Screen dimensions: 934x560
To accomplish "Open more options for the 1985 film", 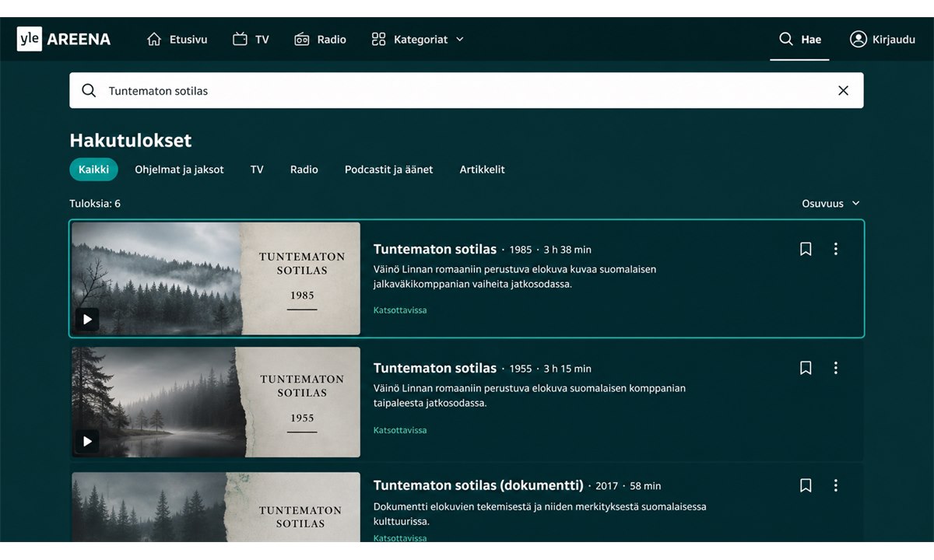I will pyautogui.click(x=836, y=249).
